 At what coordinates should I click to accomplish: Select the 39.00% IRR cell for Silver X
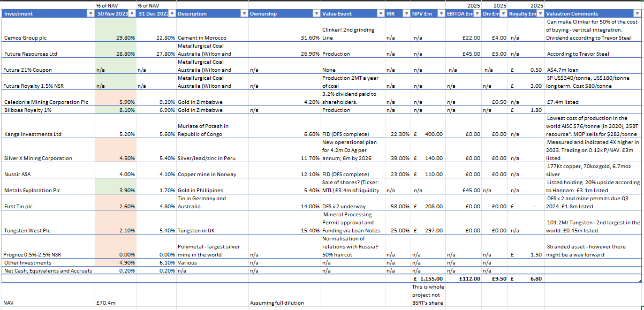[x=397, y=150]
